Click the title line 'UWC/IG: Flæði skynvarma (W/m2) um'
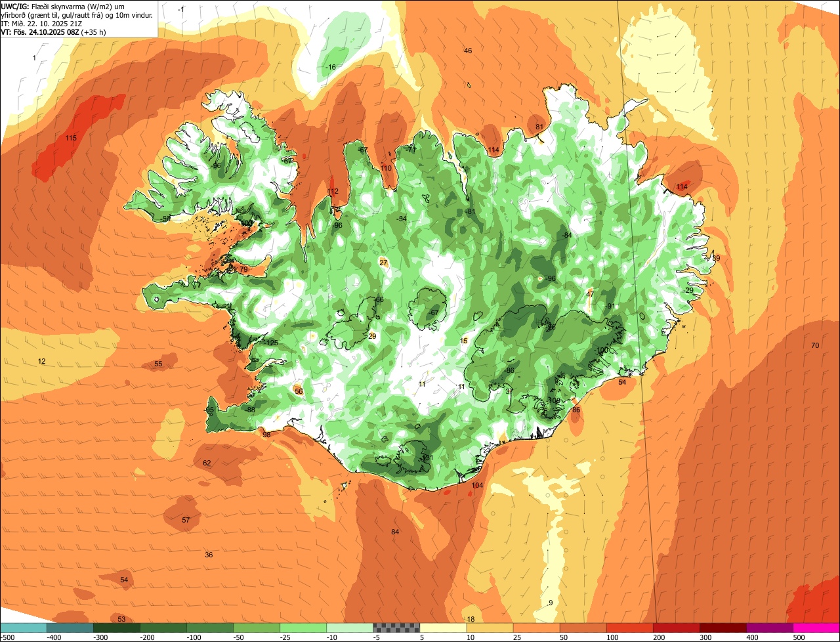840x642 pixels. point(63,5)
